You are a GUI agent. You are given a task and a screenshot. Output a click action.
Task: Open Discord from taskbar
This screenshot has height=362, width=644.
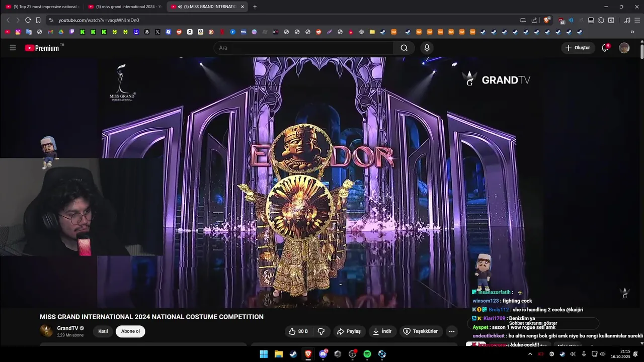pos(323,354)
